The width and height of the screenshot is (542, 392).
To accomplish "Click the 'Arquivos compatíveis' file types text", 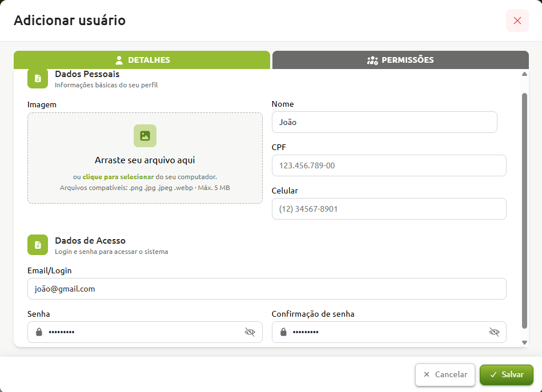I will [145, 188].
